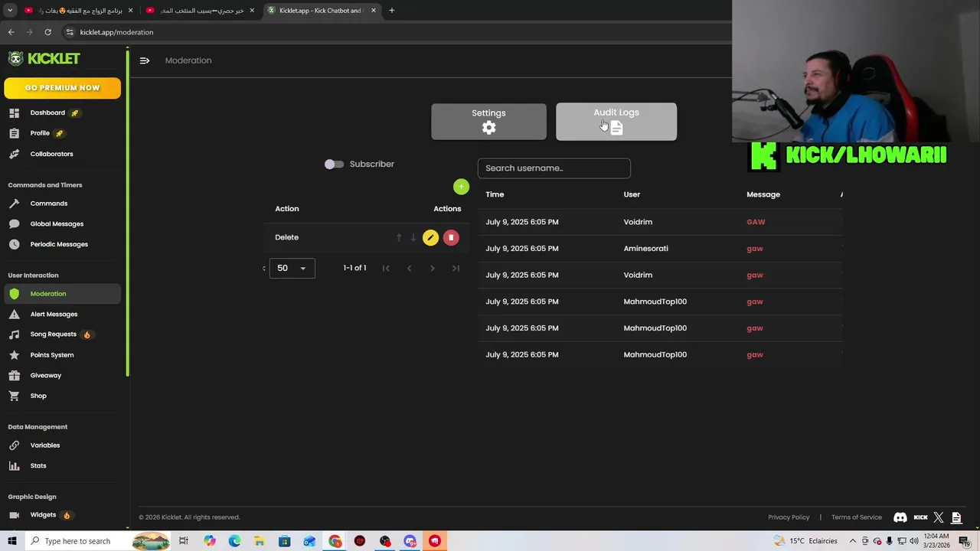Go to last page of actions

pyautogui.click(x=456, y=268)
